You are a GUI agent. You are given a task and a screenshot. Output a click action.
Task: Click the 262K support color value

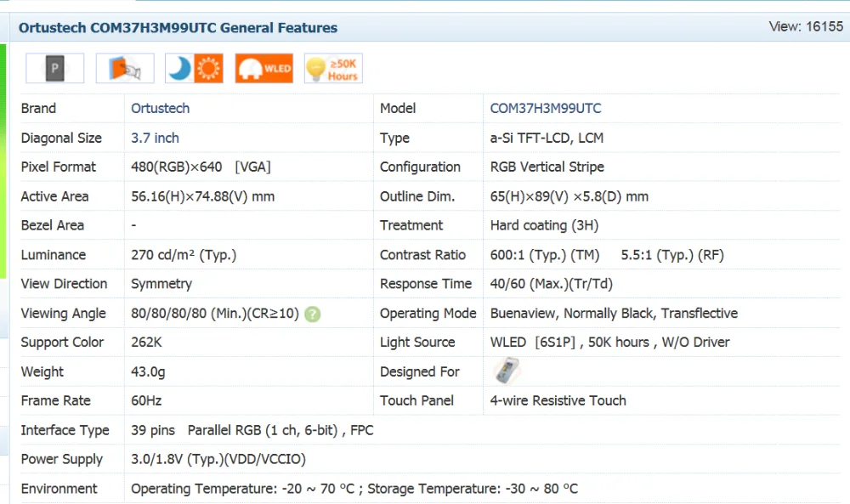coord(146,343)
